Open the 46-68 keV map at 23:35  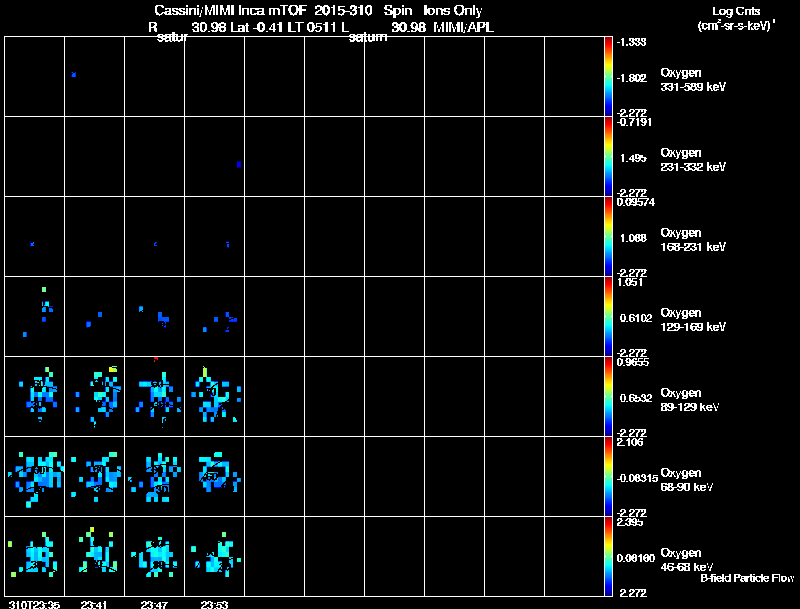[35, 556]
